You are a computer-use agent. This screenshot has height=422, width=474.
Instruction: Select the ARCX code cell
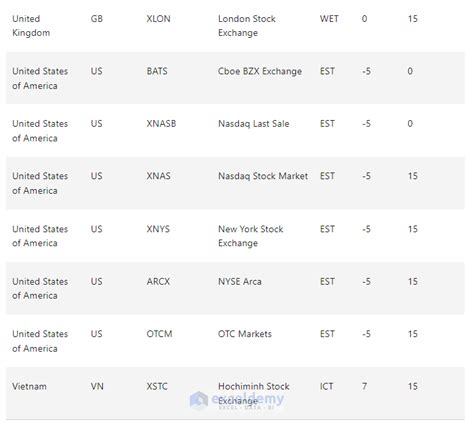pyautogui.click(x=158, y=281)
